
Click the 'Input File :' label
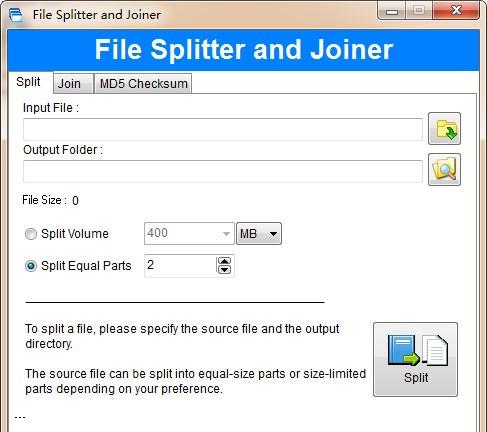click(x=51, y=108)
